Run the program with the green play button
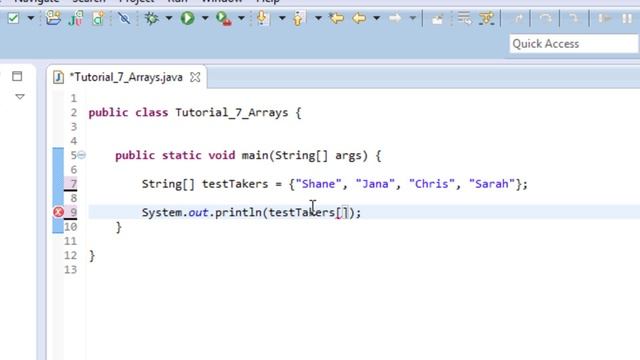 [x=187, y=18]
